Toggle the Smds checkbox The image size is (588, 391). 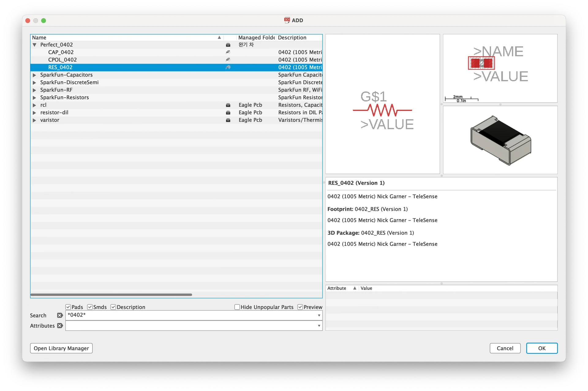coord(90,307)
